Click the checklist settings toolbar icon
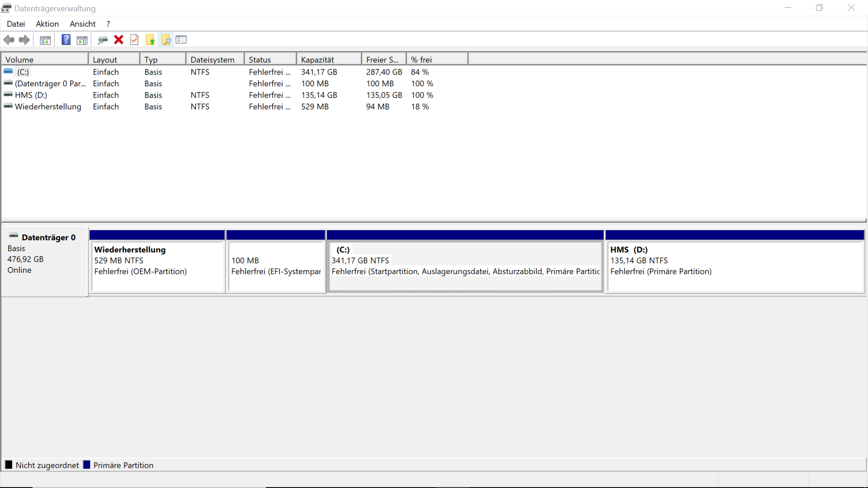The height and width of the screenshot is (488, 868). coord(181,40)
